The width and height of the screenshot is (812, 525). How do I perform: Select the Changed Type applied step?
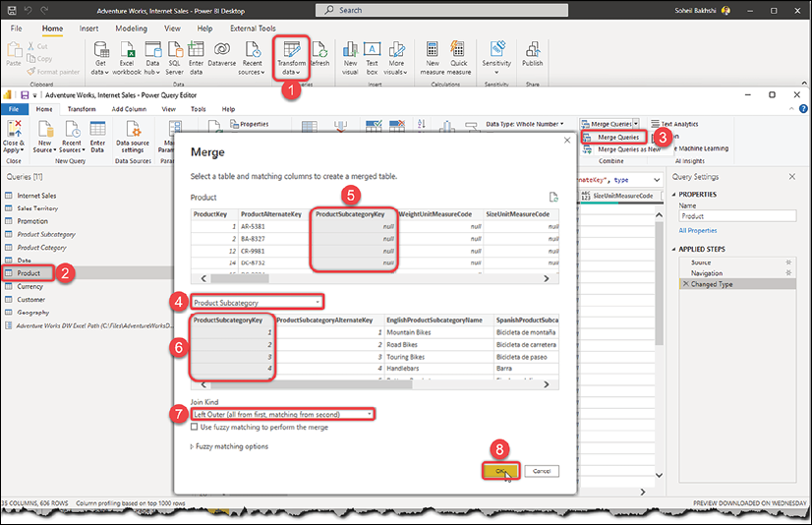pos(737,284)
